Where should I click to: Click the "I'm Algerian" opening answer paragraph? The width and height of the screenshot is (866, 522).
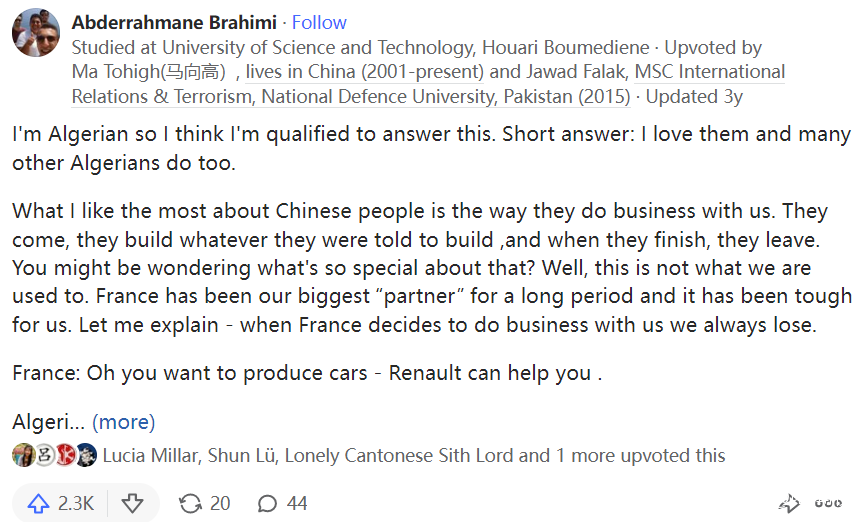430,147
